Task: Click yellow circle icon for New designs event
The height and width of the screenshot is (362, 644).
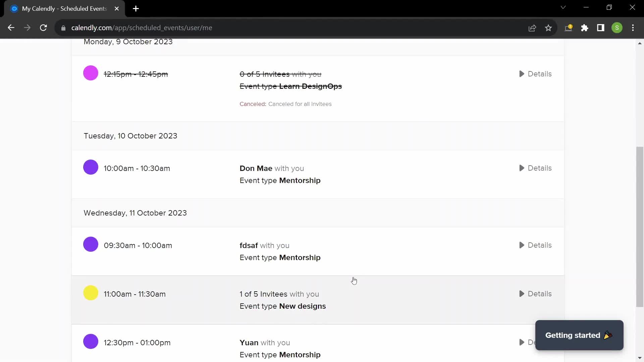Action: point(90,293)
